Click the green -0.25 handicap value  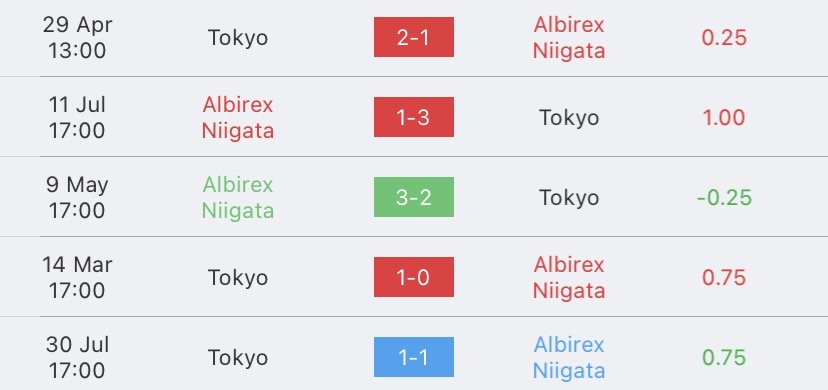click(723, 197)
